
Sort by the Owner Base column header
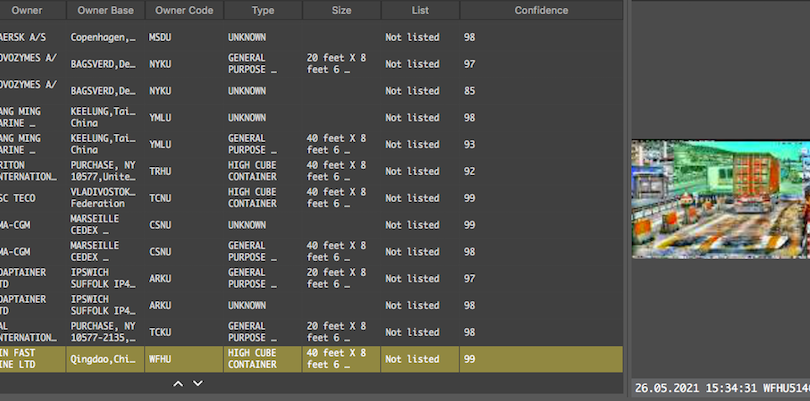[105, 10]
